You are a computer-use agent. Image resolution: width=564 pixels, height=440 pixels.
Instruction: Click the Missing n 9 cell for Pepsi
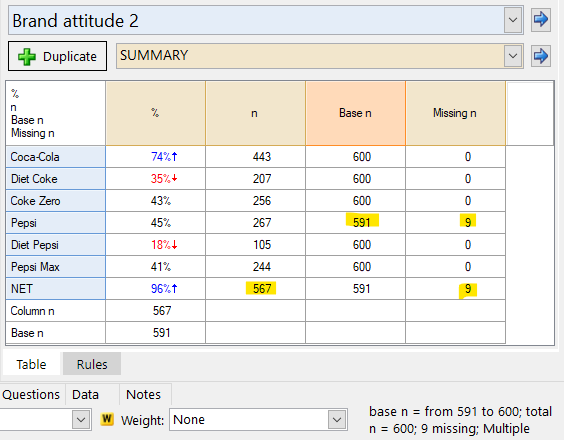pyautogui.click(x=455, y=223)
